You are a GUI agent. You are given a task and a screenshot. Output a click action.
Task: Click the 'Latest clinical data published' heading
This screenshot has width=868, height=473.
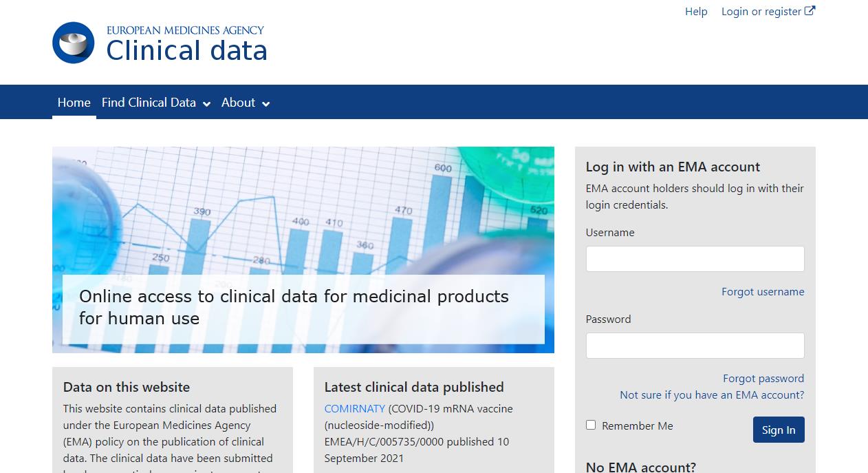point(414,387)
